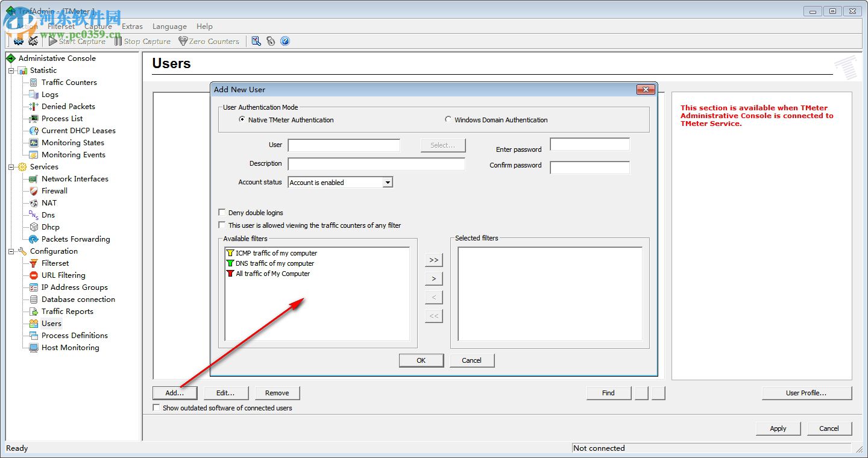
Task: Open the Extras menu
Action: (132, 27)
